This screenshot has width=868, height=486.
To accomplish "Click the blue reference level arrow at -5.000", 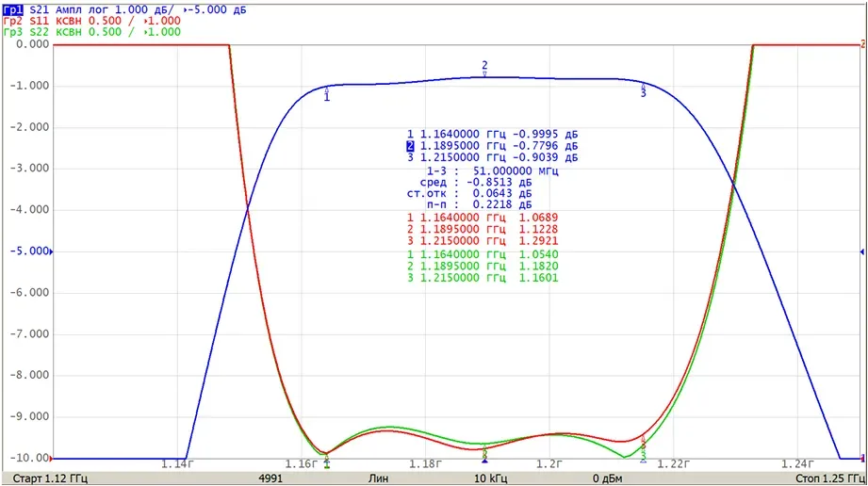I will (52, 251).
